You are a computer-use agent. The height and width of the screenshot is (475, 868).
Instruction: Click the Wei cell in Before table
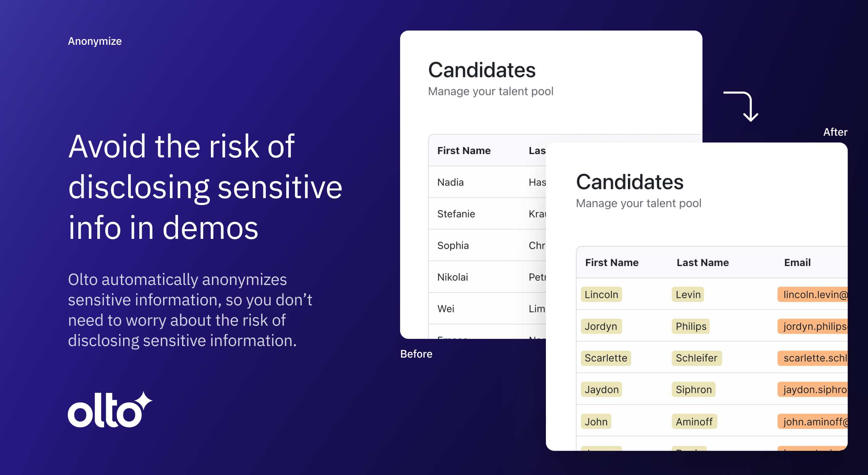coord(446,309)
